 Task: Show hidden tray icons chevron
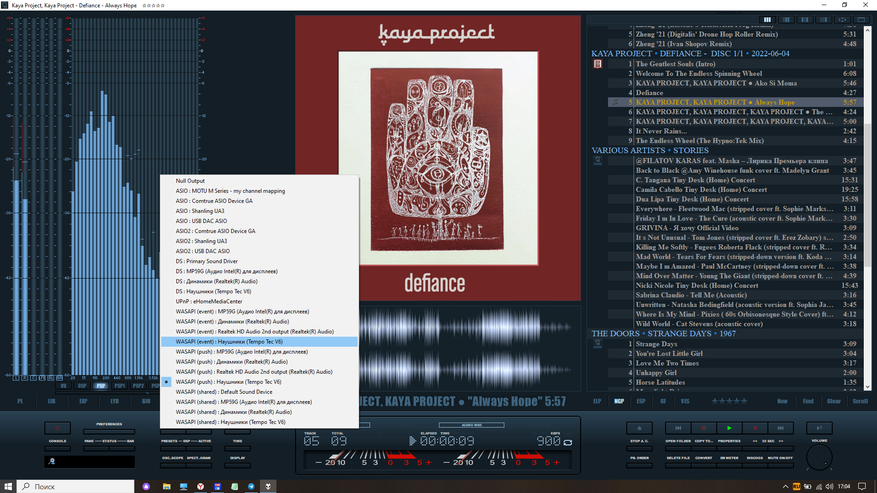click(x=785, y=486)
